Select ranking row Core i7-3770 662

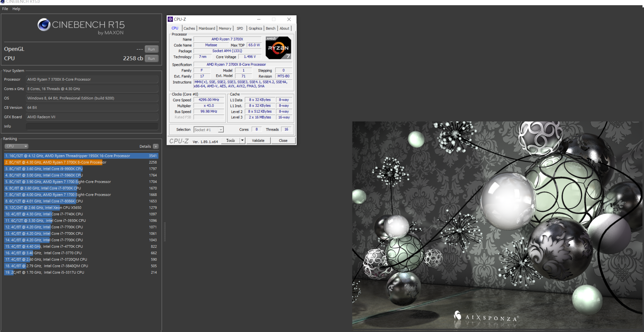[81, 253]
